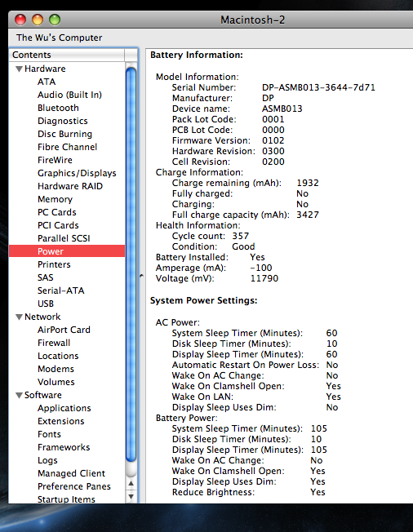Screen dimensions: 413x532
Task: Click the Charge remaining value 1932
Action: pyautogui.click(x=308, y=183)
